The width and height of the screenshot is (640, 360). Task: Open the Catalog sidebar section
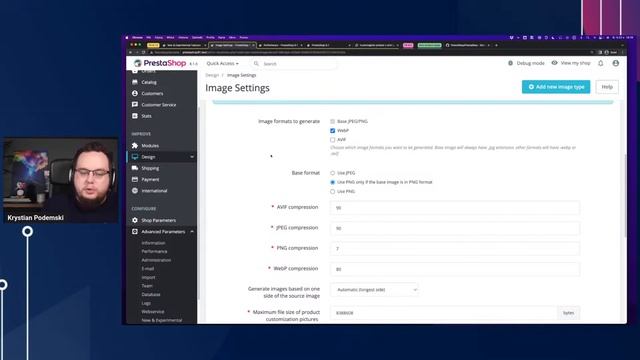149,82
